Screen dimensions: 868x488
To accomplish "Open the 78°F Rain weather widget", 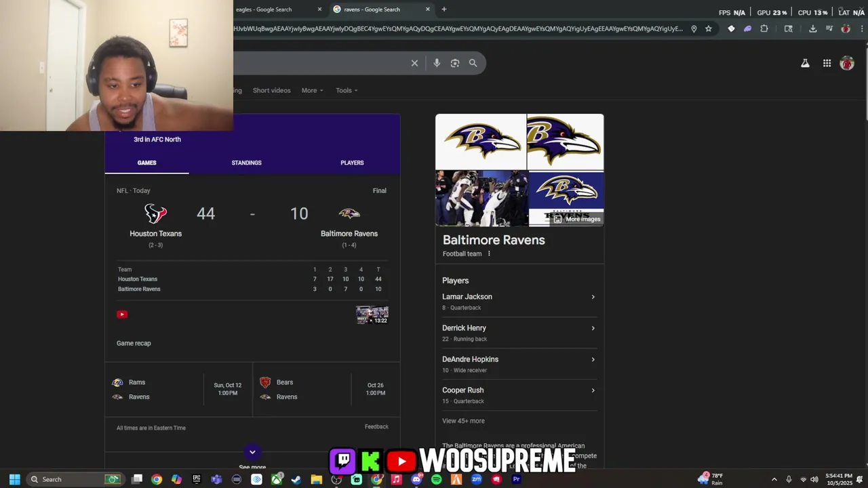I will 709,479.
